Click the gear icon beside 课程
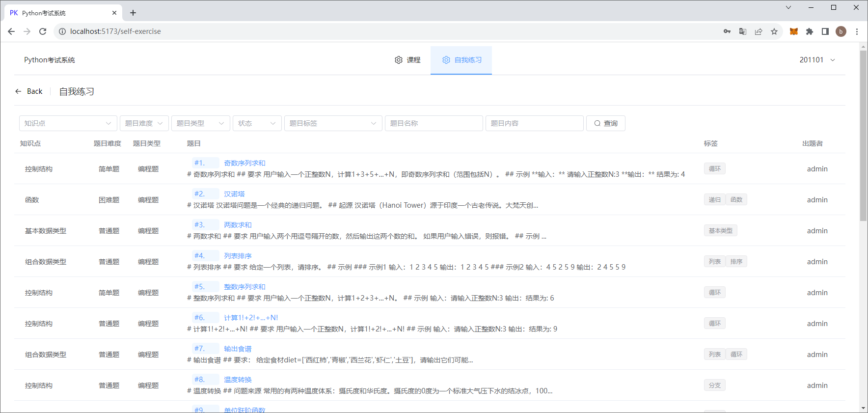This screenshot has width=868, height=413. pos(399,60)
